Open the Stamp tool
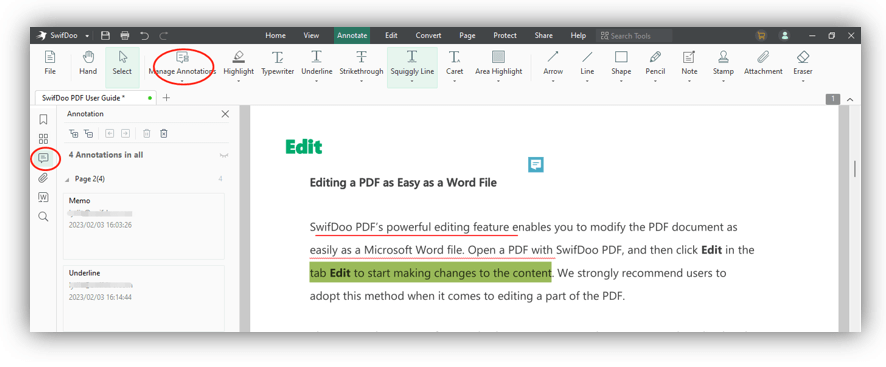The width and height of the screenshot is (886, 367). pos(723,63)
